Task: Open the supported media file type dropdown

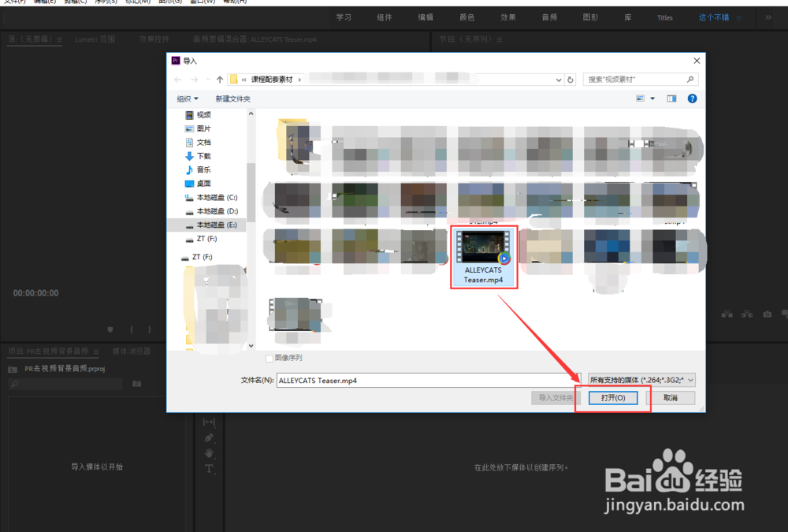Action: (641, 380)
